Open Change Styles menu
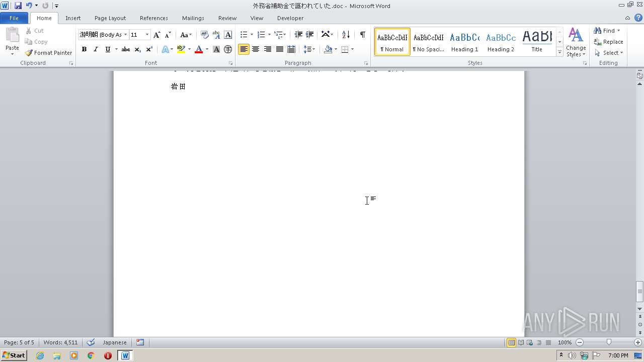 [x=576, y=43]
